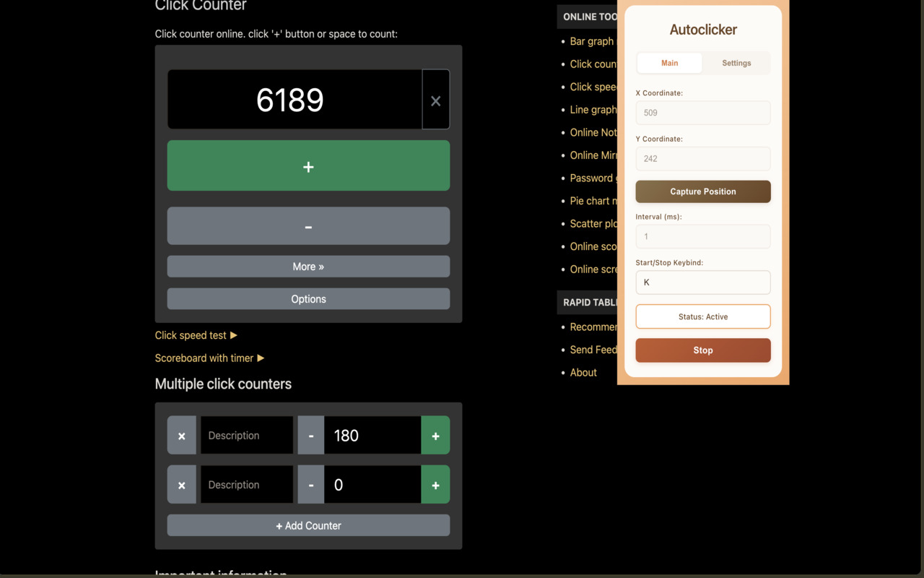
Task: Click the Interval (ms) input field
Action: (x=702, y=236)
